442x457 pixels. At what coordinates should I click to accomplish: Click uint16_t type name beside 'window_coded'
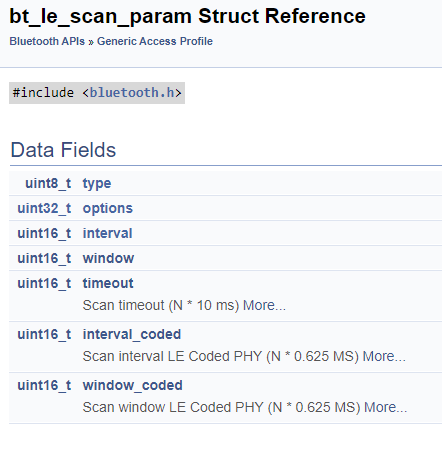click(x=44, y=385)
